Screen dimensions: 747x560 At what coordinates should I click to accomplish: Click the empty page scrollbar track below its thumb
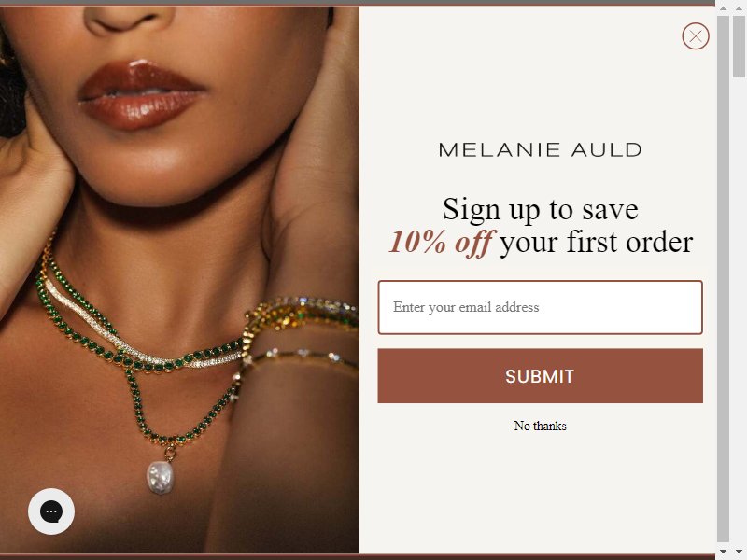[x=739, y=310]
